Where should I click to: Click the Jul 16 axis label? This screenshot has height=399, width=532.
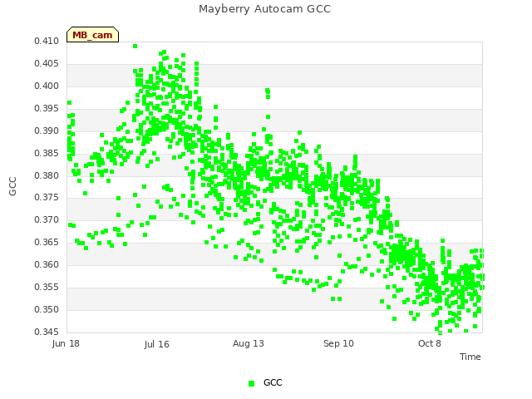pos(157,344)
